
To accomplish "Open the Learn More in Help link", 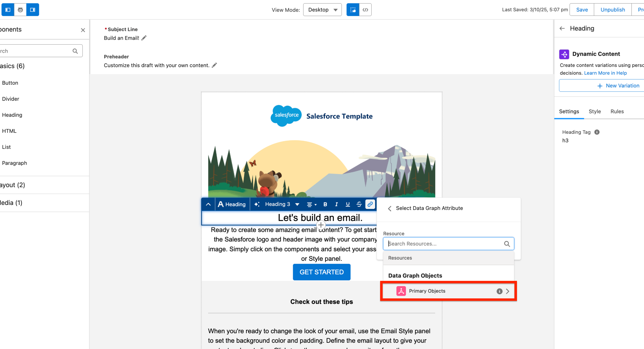I will [605, 73].
